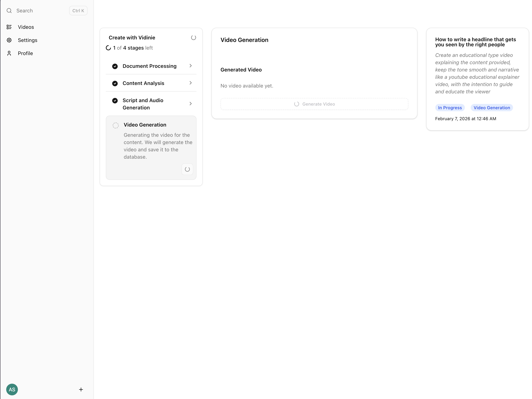Click the Profile person icon
Screen dimensions: 532x399
tap(9, 53)
